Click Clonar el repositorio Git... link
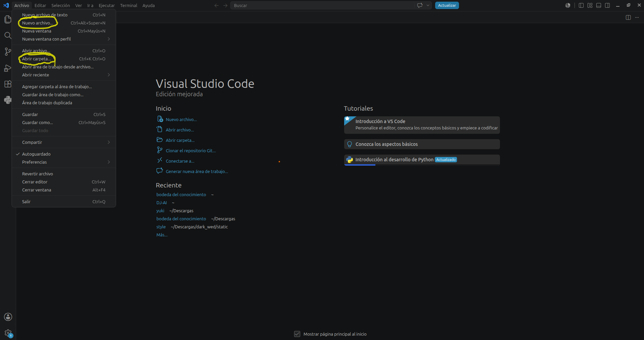The width and height of the screenshot is (644, 340). click(x=191, y=151)
